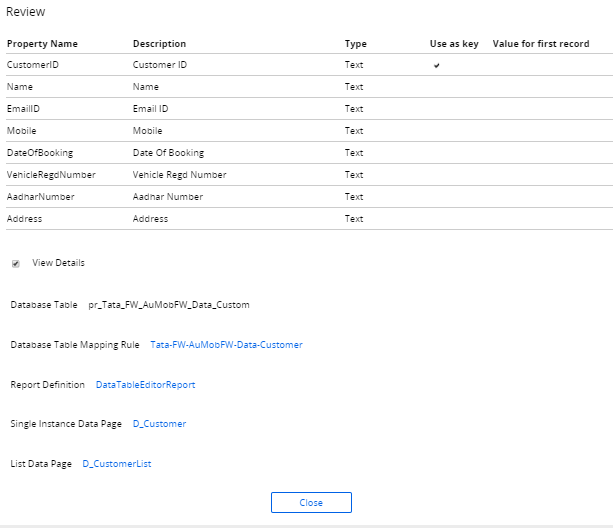Click the AadharNumber property name
The width and height of the screenshot is (613, 528).
pyautogui.click(x=41, y=197)
